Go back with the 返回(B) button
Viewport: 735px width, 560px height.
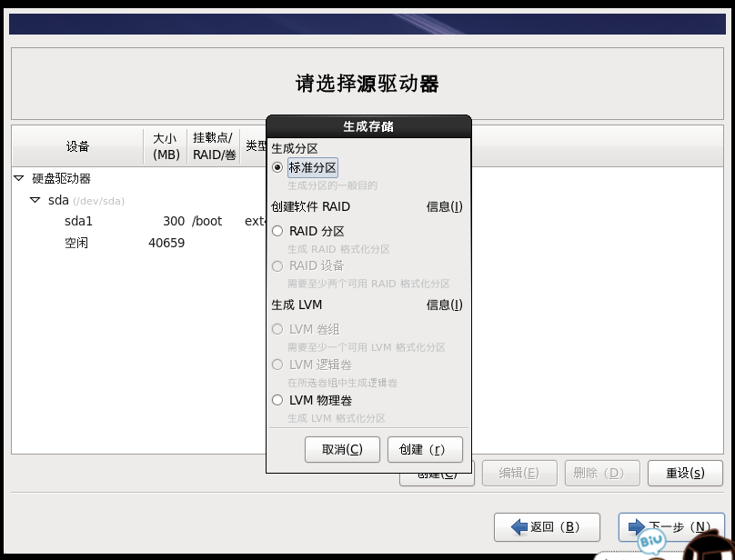547,527
